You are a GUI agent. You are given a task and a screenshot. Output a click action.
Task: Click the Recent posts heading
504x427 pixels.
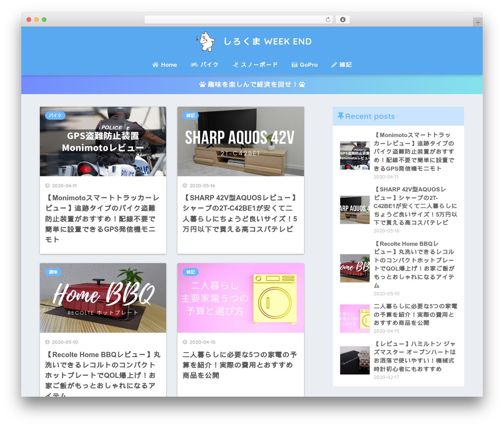[x=370, y=116]
